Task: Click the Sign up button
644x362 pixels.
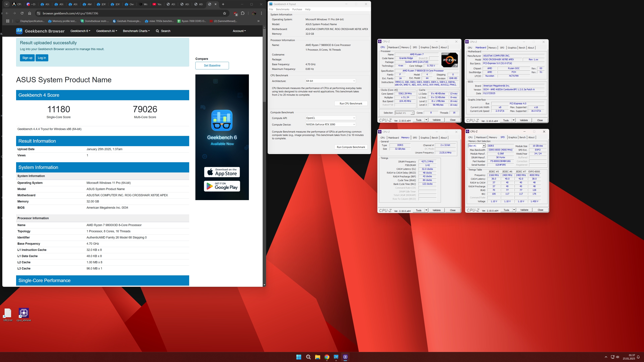Action: (27, 58)
